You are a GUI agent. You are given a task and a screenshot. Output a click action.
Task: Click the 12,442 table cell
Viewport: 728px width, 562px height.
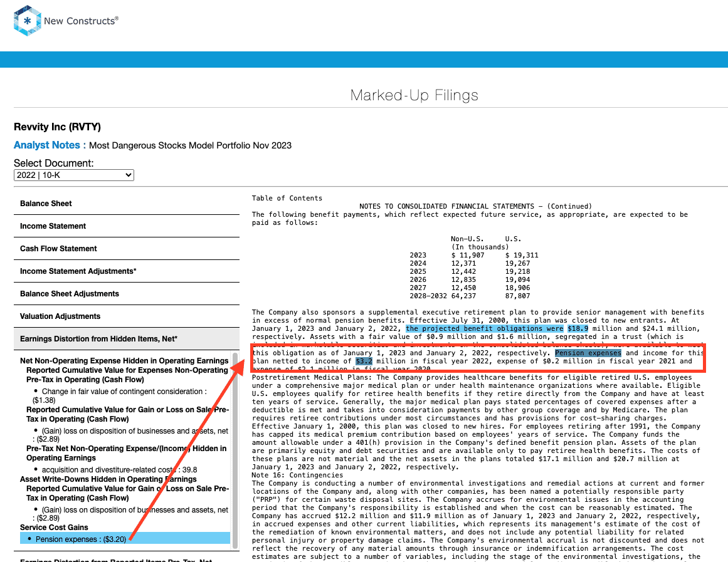coord(463,271)
